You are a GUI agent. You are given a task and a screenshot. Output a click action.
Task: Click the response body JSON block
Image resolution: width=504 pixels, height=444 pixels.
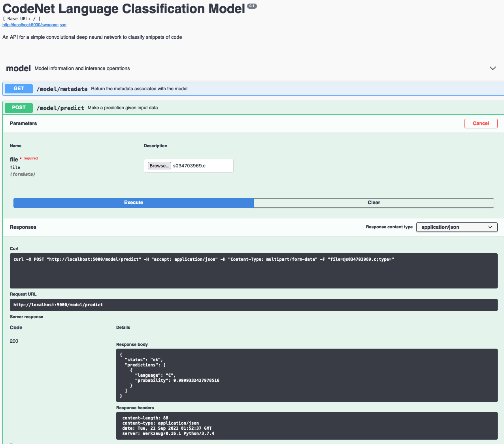coord(307,375)
